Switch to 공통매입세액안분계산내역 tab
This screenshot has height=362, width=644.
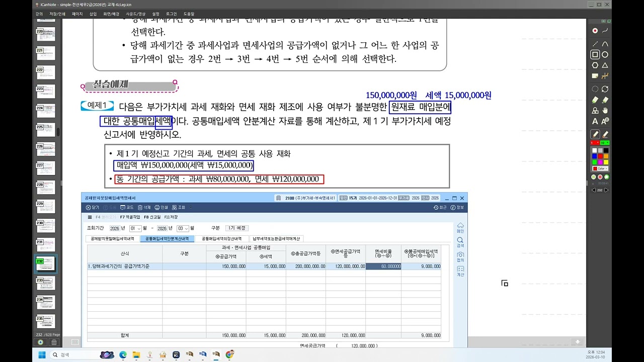click(x=167, y=239)
